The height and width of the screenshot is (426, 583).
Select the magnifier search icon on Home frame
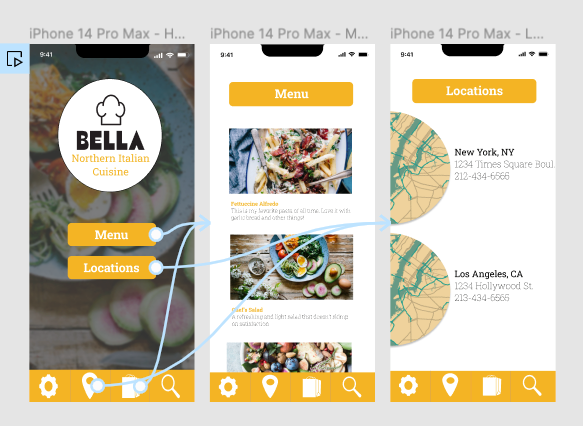pos(171,386)
